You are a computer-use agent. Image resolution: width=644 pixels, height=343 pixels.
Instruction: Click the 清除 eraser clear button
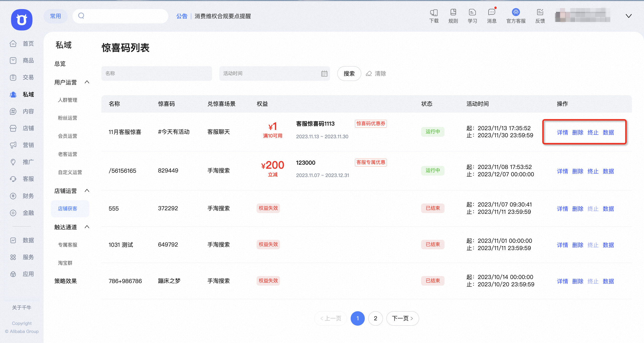point(376,74)
